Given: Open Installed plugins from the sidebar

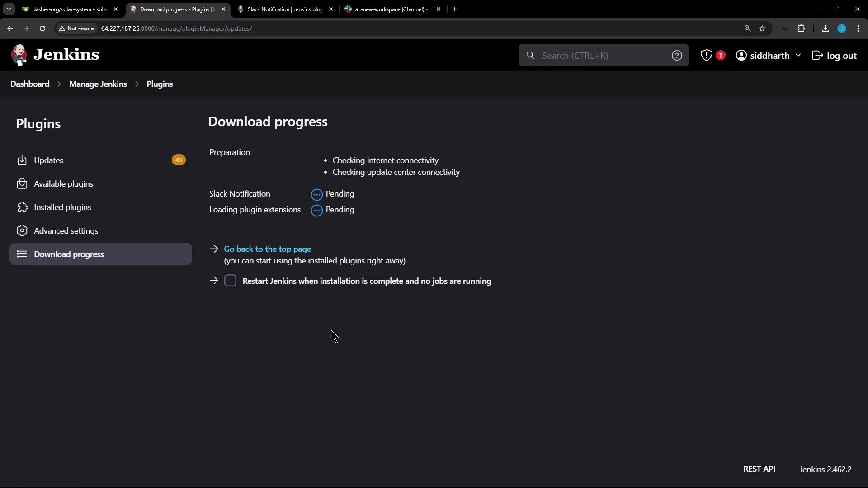Looking at the screenshot, I should pos(62,207).
